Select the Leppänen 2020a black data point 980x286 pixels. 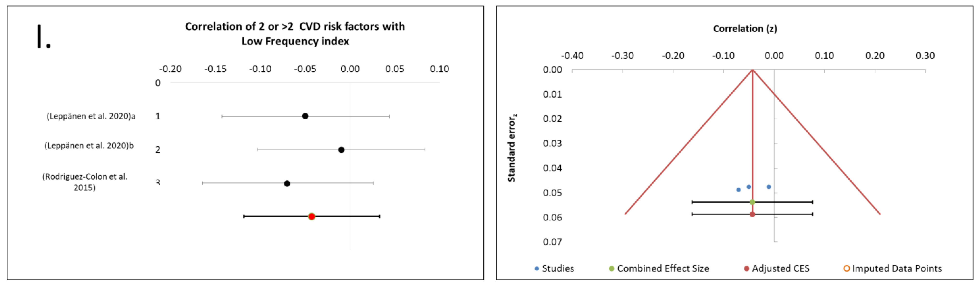[x=305, y=116]
